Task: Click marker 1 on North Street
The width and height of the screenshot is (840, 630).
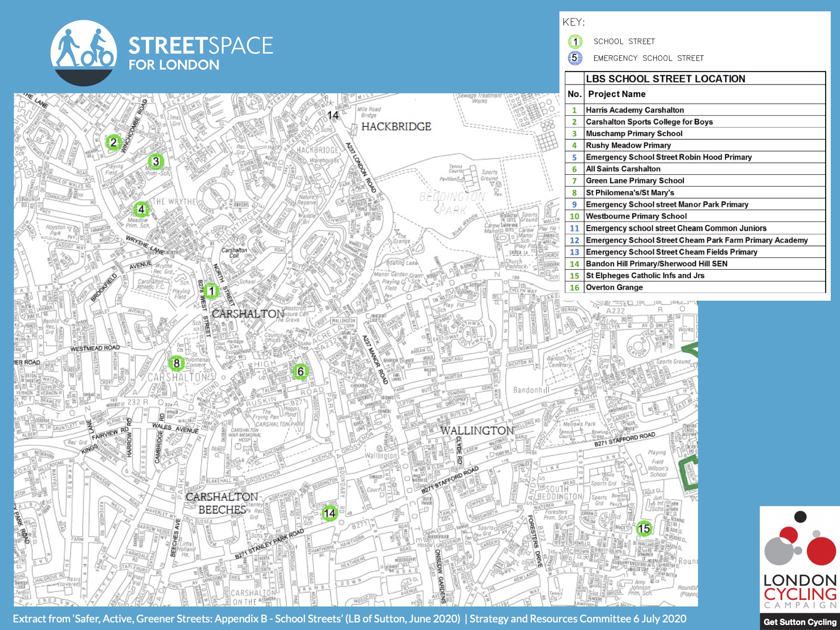Action: coord(211,291)
